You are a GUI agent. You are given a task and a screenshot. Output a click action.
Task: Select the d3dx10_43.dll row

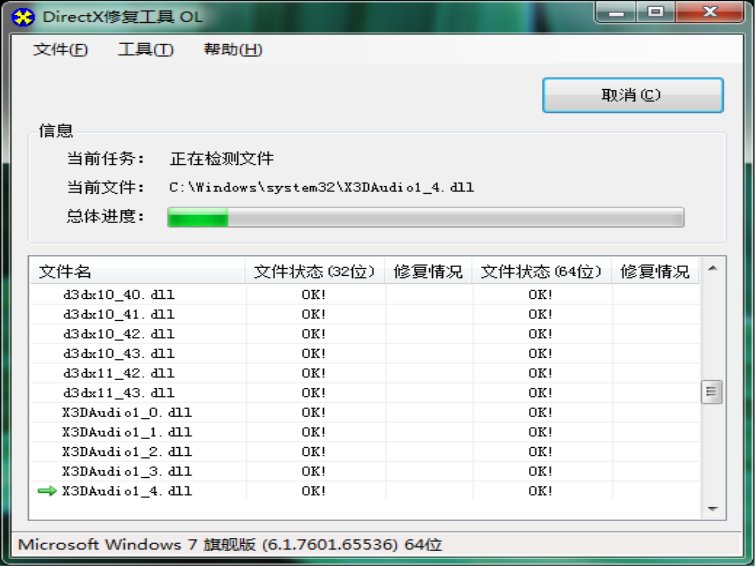click(x=365, y=353)
